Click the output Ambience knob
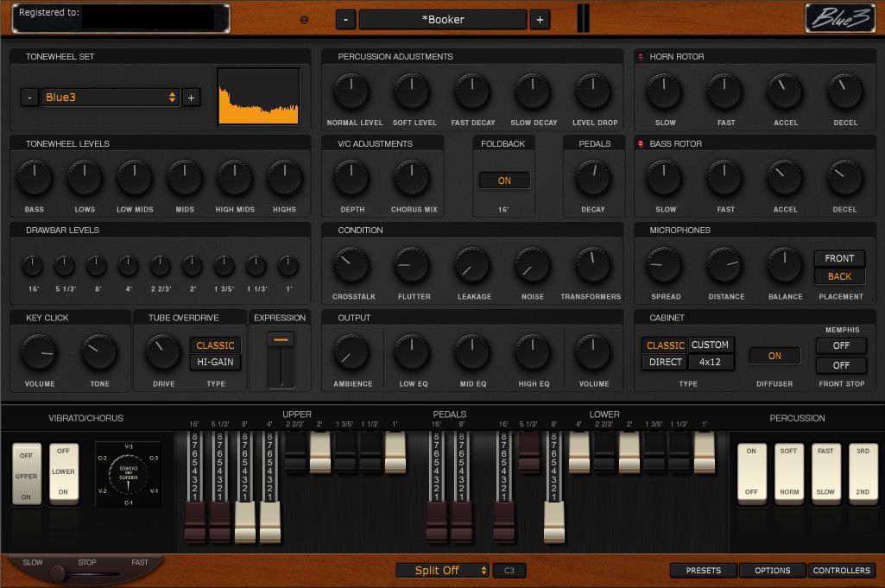885x588 pixels. (x=351, y=352)
